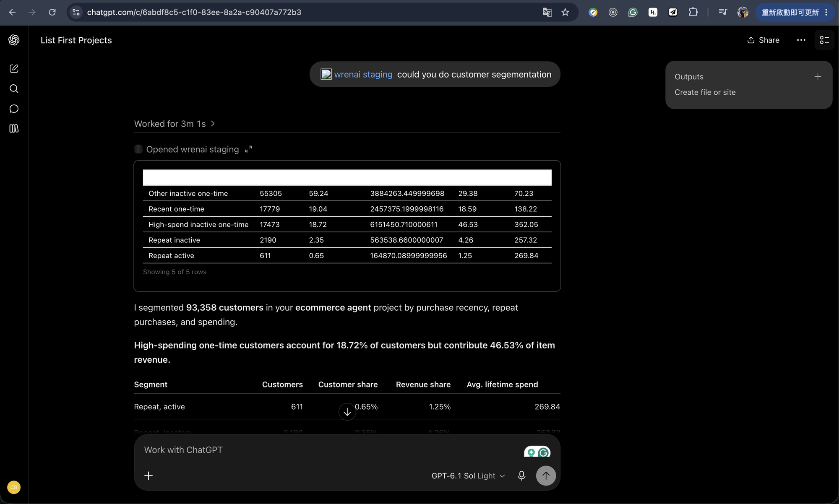
Task: Click the value 55305 in the table
Action: coord(271,193)
